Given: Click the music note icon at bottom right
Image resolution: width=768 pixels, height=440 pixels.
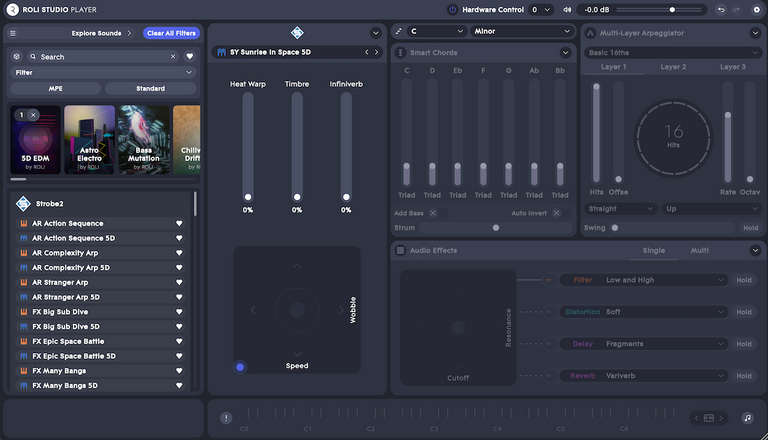Looking at the screenshot, I should pos(747,418).
